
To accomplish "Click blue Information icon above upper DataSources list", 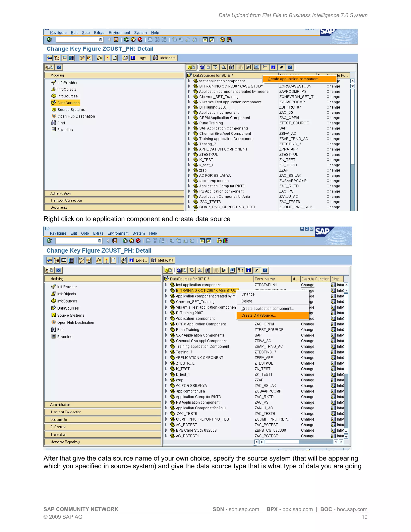I will coord(273,67).
